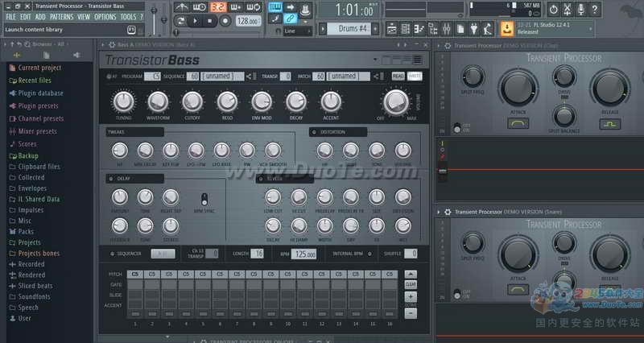The image size is (644, 343).
Task: Toggle attack curve button in Clap Transient Processor
Action: click(x=518, y=123)
